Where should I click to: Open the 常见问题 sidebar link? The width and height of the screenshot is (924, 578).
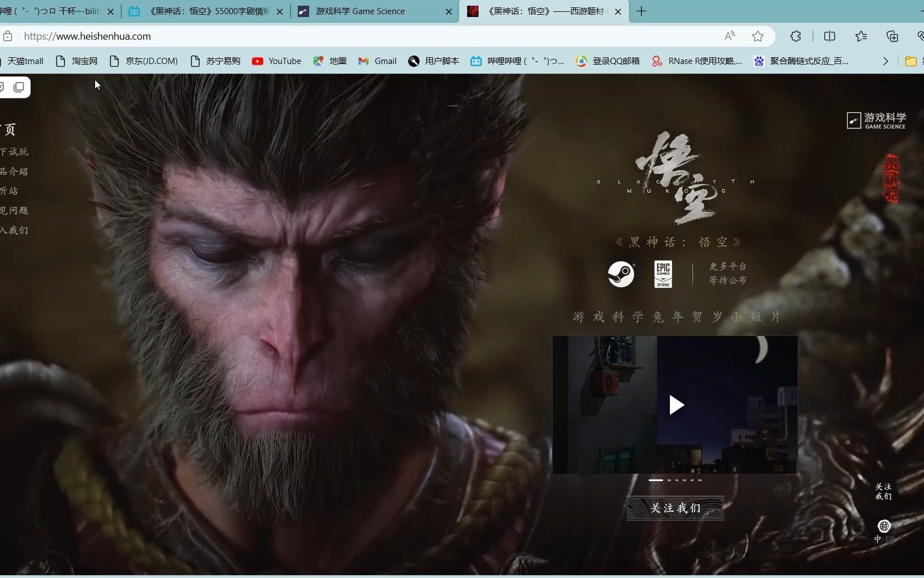click(x=14, y=210)
